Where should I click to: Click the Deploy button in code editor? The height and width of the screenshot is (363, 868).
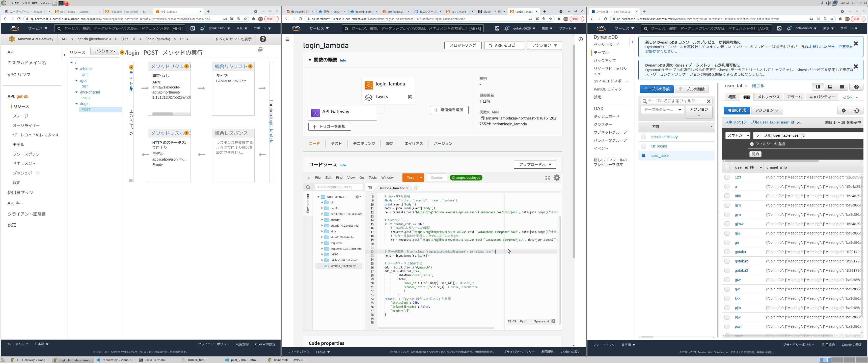tap(437, 177)
